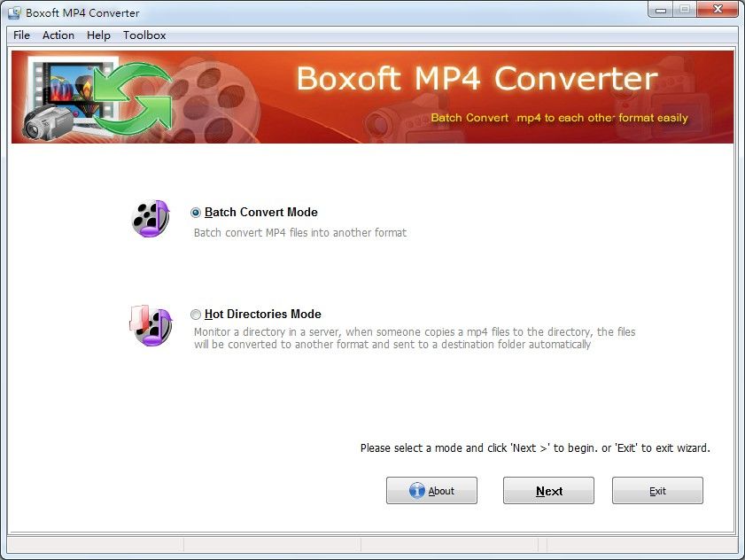Open the Toolbox menu
This screenshot has width=745, height=560.
coord(144,35)
